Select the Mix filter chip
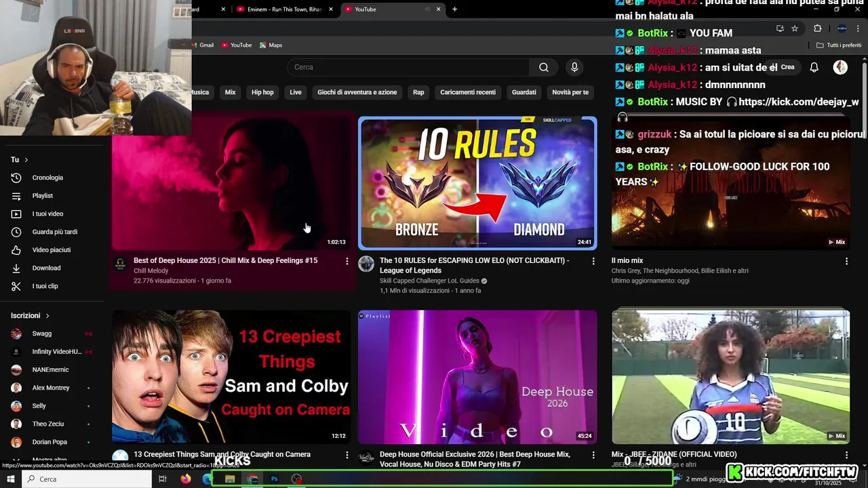The width and height of the screenshot is (868, 488). 230,92
